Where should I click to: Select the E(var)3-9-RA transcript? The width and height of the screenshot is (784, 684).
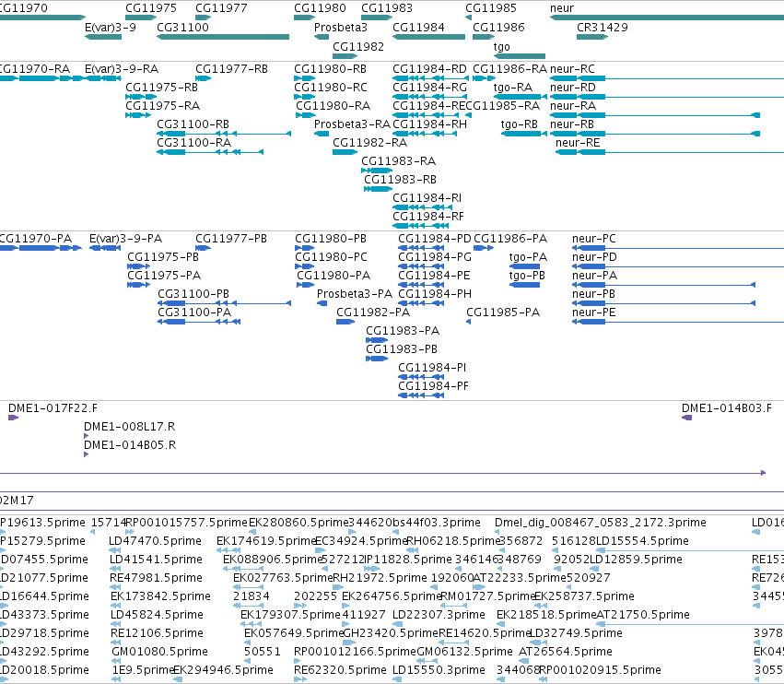click(x=103, y=78)
